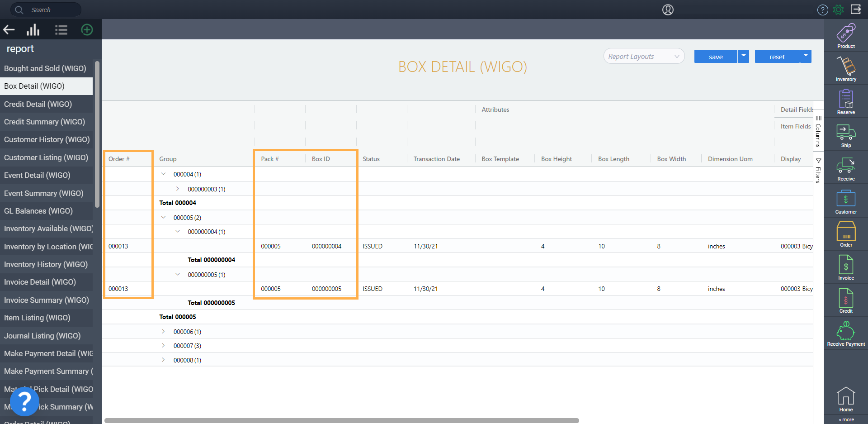Open the user profile icon
Screen dimensions: 868x424
click(668, 10)
